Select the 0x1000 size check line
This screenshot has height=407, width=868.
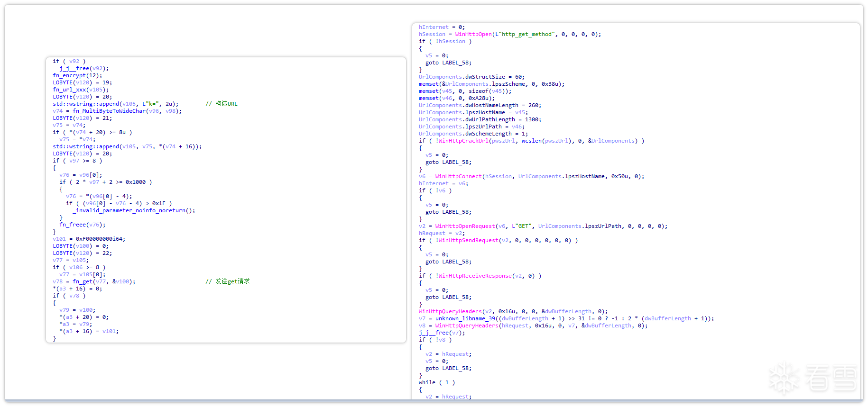point(106,182)
